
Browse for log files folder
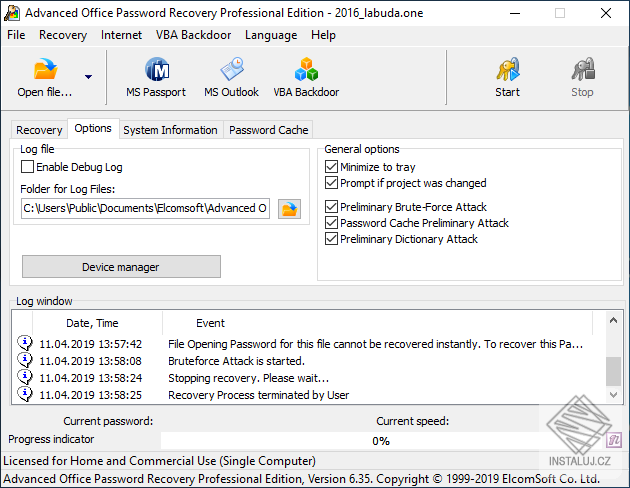click(289, 209)
